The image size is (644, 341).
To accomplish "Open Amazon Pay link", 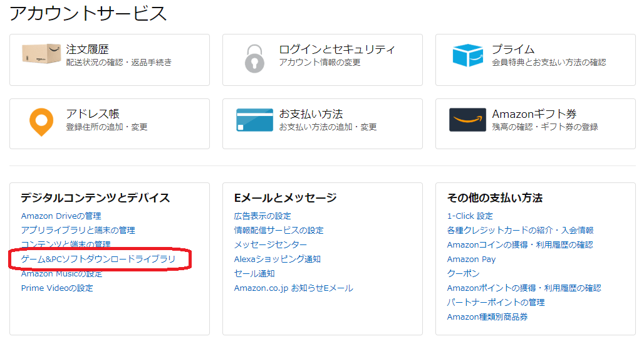I will [471, 260].
